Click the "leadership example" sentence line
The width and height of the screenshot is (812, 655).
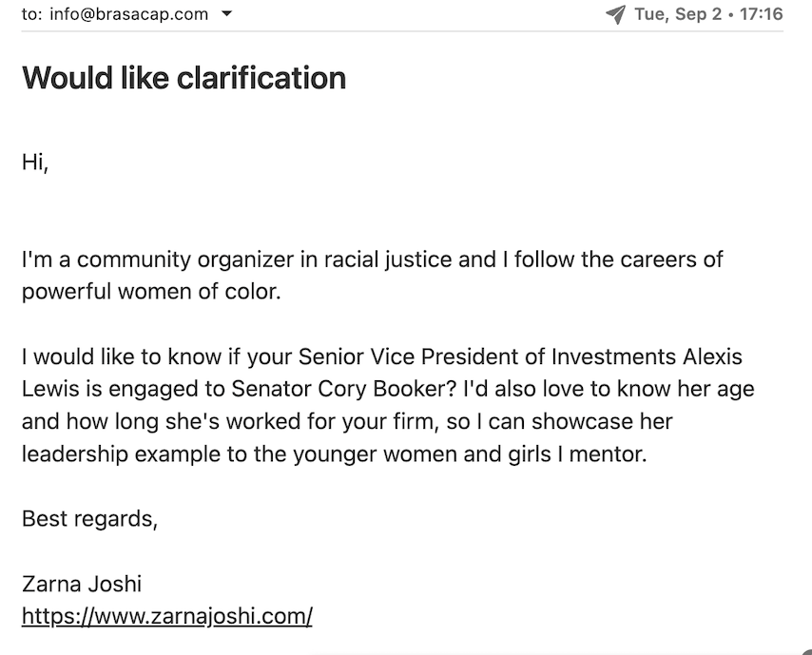tap(334, 454)
